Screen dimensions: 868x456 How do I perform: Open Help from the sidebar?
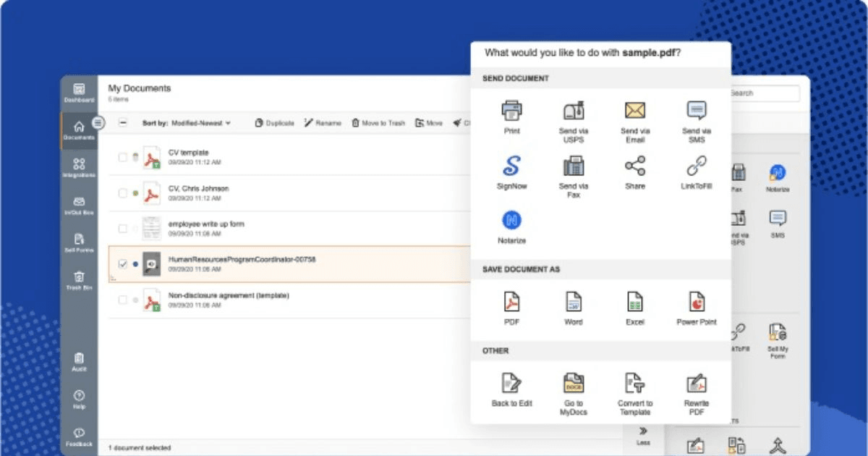pos(79,400)
